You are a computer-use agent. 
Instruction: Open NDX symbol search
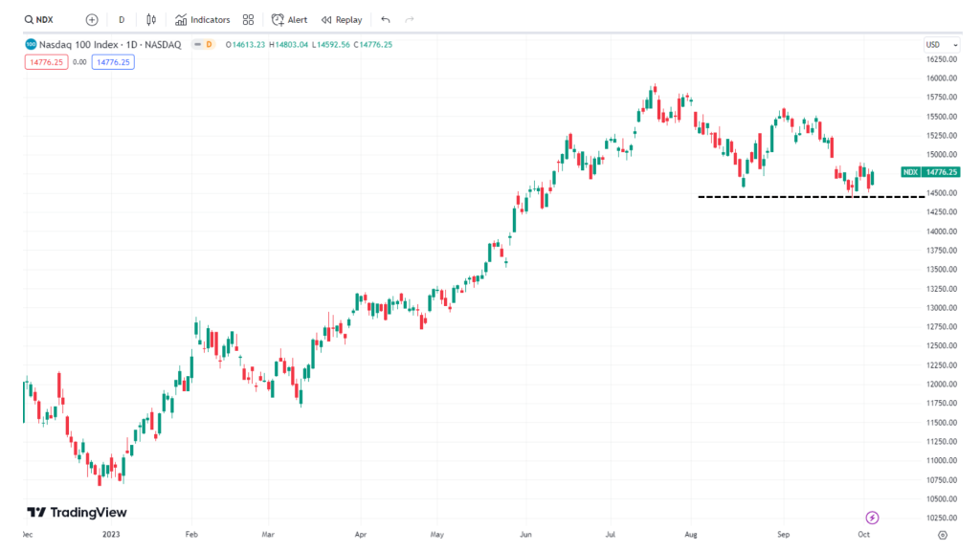coord(38,20)
